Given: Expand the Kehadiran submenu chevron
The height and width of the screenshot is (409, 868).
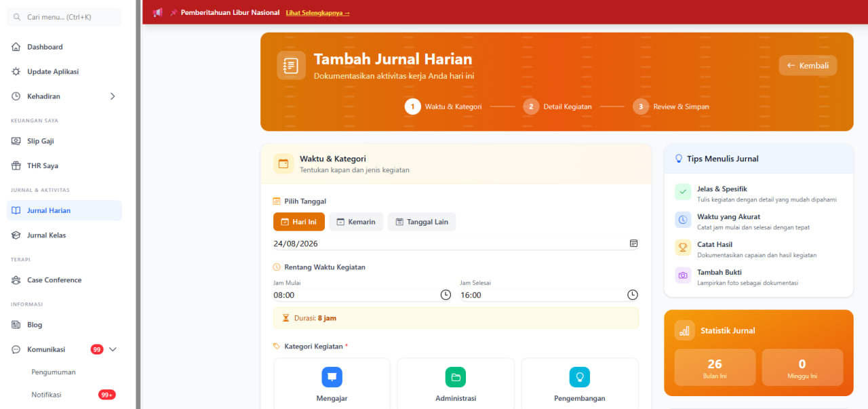Looking at the screenshot, I should click(x=113, y=96).
